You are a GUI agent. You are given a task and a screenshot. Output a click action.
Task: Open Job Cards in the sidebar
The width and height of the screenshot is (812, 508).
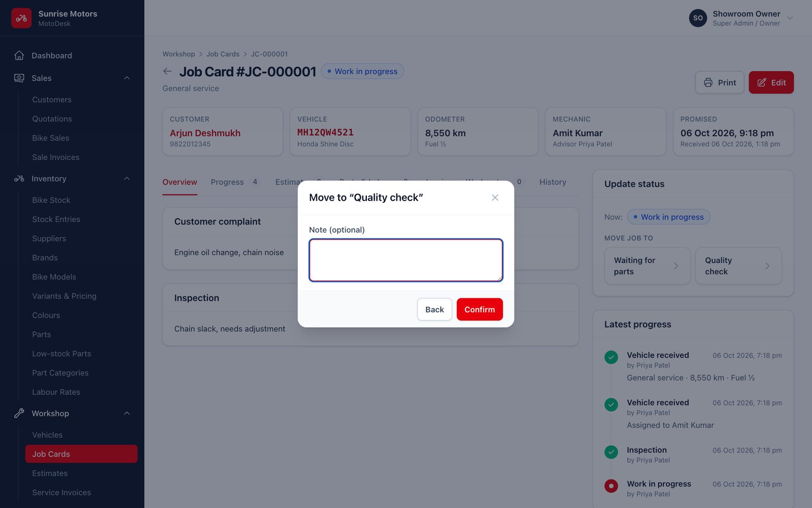point(81,454)
